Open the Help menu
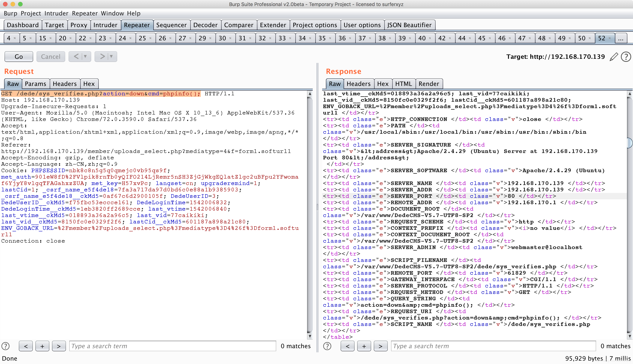The width and height of the screenshot is (633, 364). coord(134,13)
